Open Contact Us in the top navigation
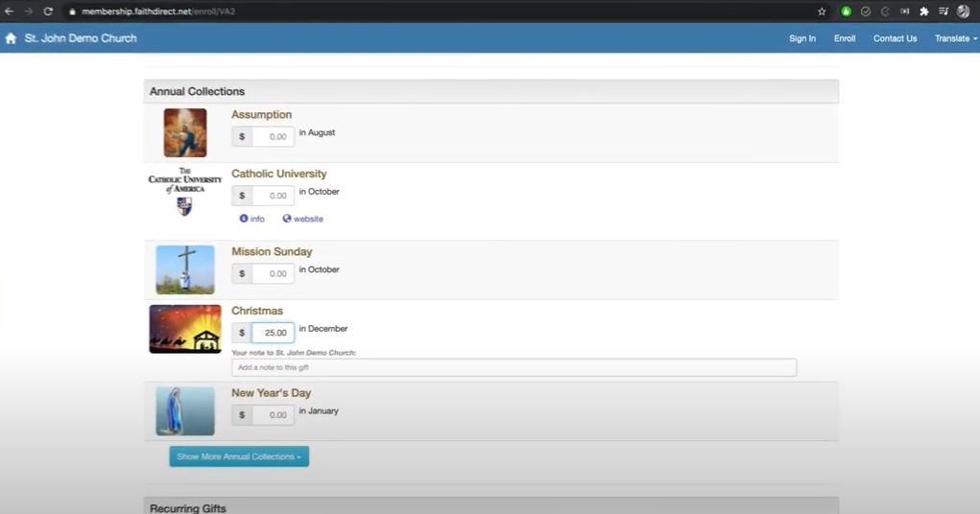Image resolution: width=980 pixels, height=514 pixels. coord(895,38)
